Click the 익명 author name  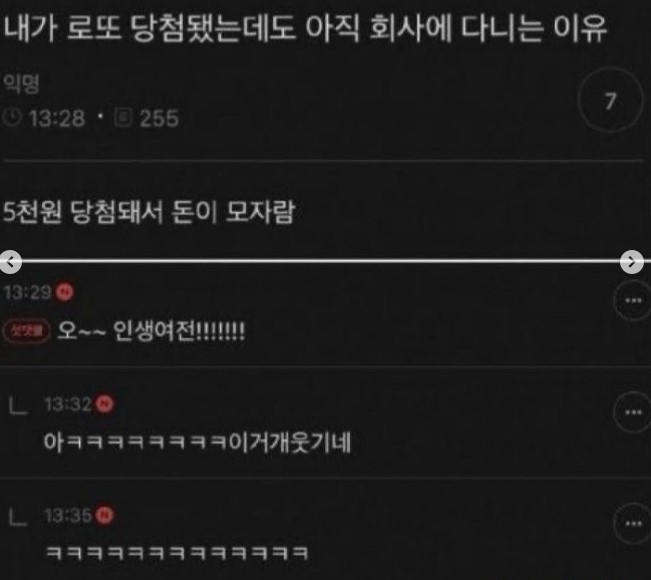tap(21, 84)
